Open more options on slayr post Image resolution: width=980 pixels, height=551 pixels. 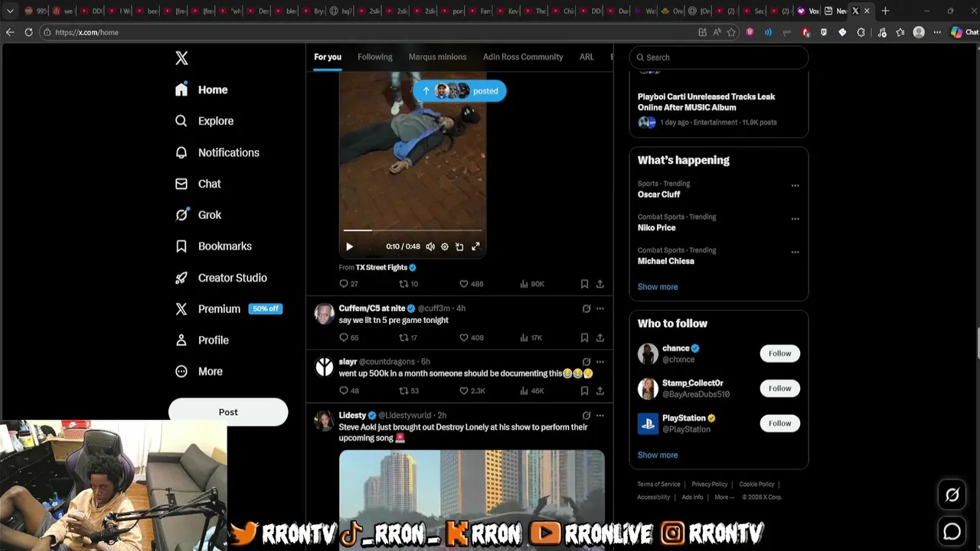[599, 362]
